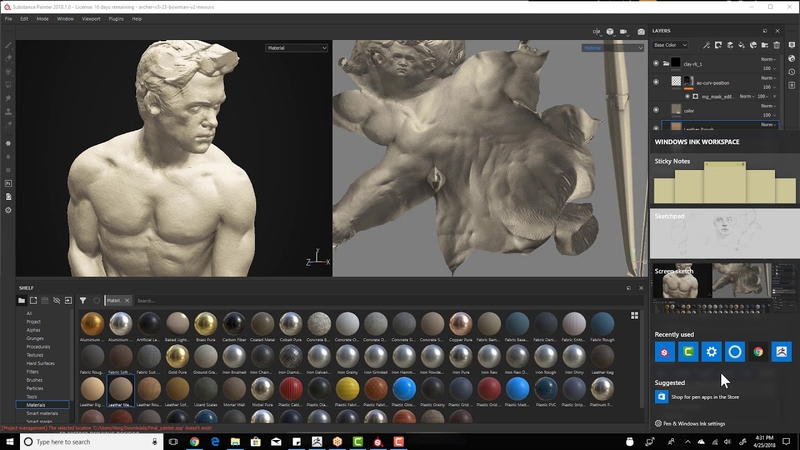Image resolution: width=800 pixels, height=450 pixels.
Task: Click Shop for pen apps in the Store
Action: point(697,397)
